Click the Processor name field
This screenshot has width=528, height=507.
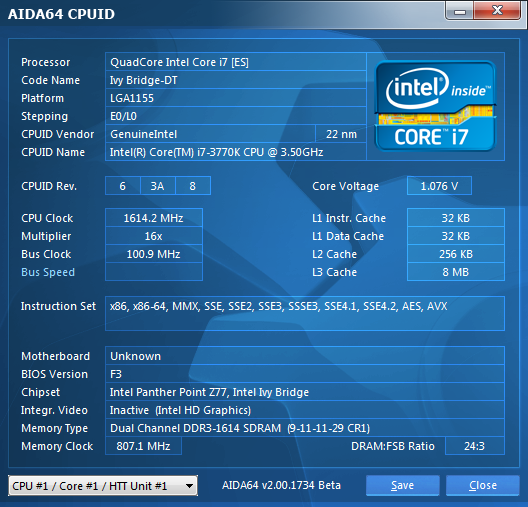(236, 62)
